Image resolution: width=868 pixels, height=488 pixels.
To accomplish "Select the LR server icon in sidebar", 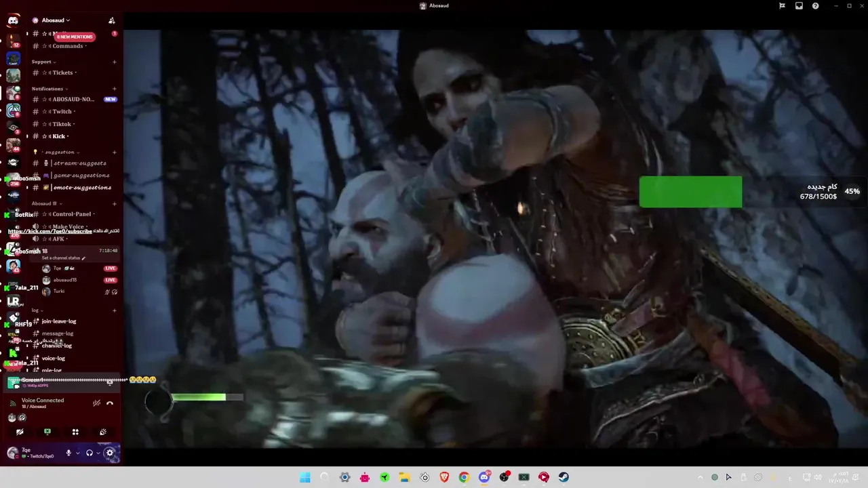I will 13,301.
